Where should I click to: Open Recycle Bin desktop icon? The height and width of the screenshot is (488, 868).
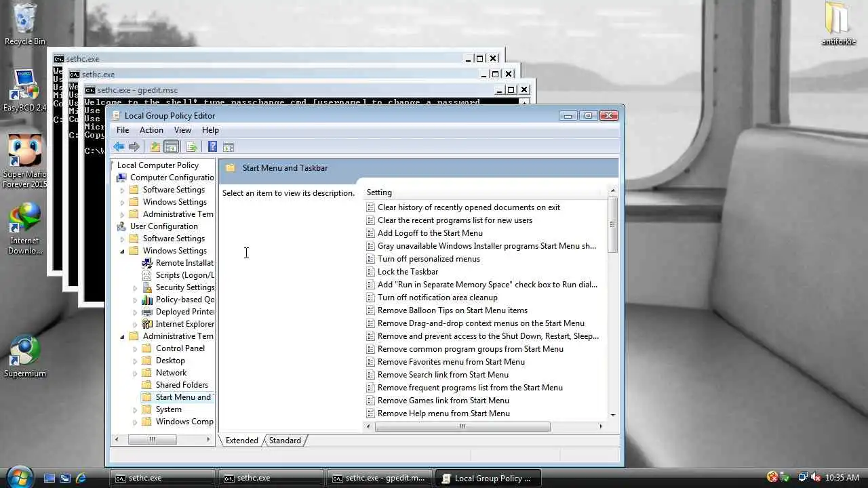click(x=25, y=24)
